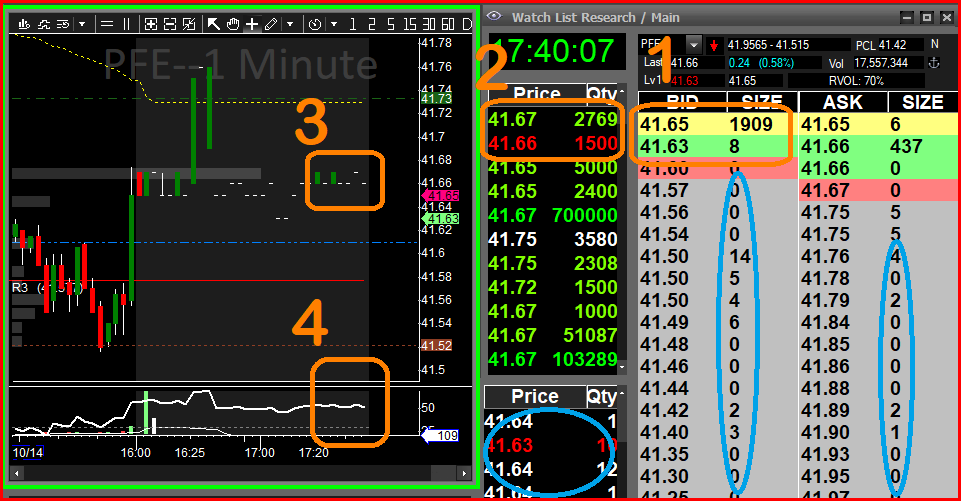Click the green 41.63 price axis marker
The width and height of the screenshot is (961, 501).
click(x=441, y=218)
